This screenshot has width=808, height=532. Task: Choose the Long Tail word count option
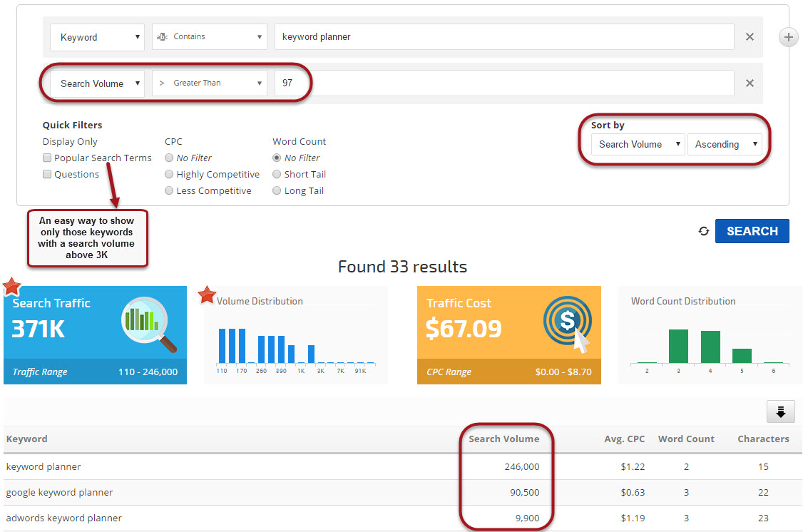click(x=277, y=191)
